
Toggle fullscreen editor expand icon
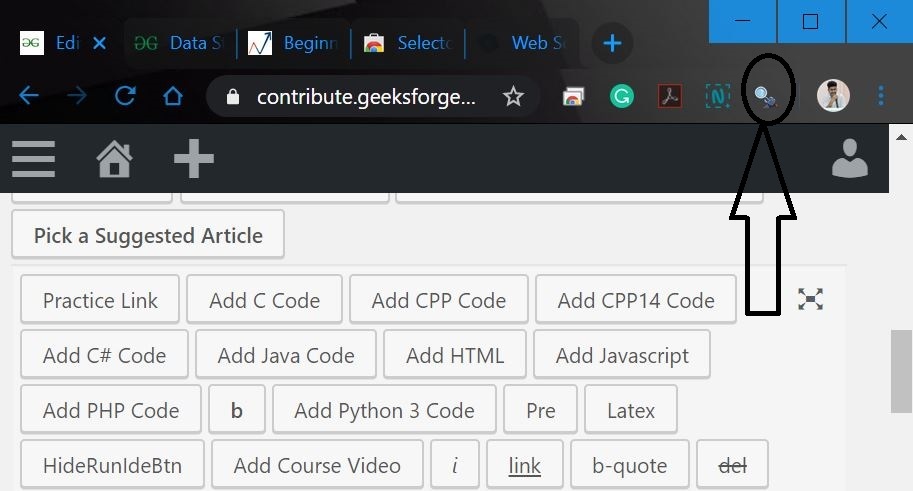pos(810,299)
